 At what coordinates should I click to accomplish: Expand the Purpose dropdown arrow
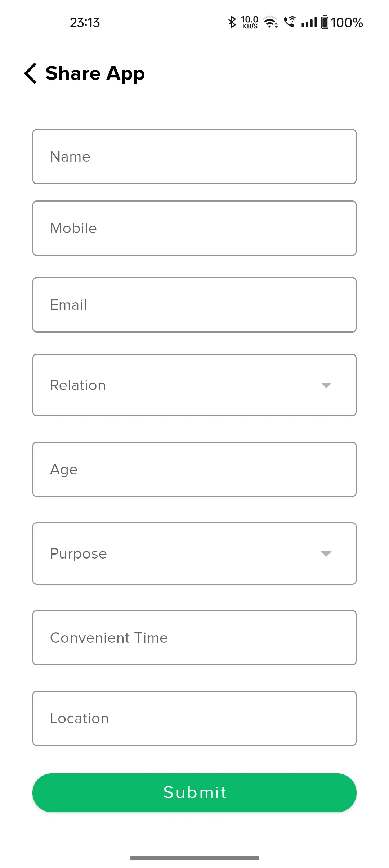[x=326, y=554]
